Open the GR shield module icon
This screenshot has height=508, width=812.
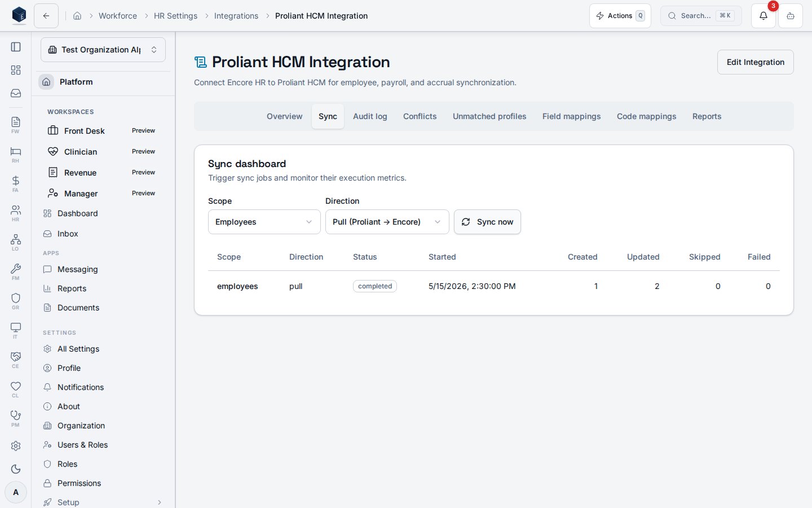pyautogui.click(x=16, y=301)
